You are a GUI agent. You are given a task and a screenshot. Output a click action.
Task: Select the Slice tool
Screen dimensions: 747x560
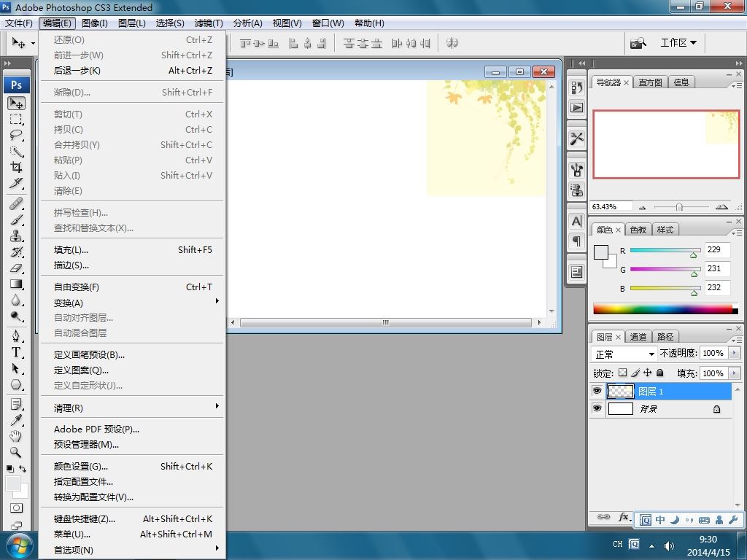click(x=16, y=183)
